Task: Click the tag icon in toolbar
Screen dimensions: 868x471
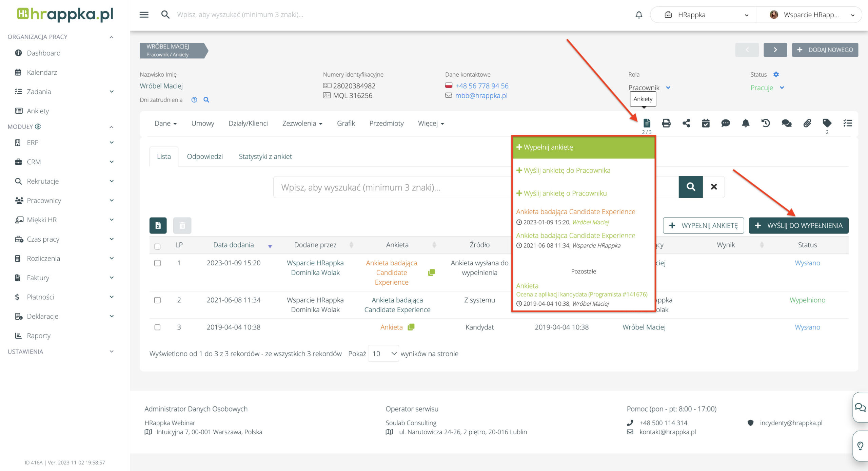Action: [827, 123]
